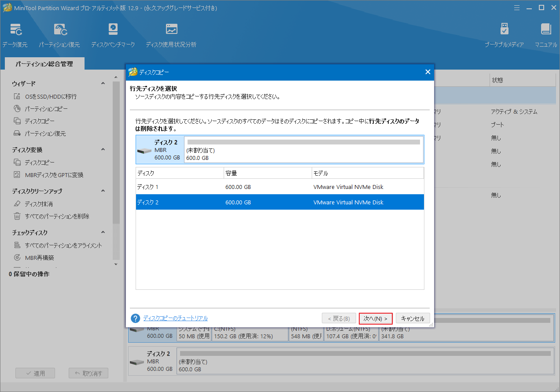This screenshot has width=560, height=392.
Task: Click ディスク 2 drive icon in main disk map
Action: [x=137, y=362]
